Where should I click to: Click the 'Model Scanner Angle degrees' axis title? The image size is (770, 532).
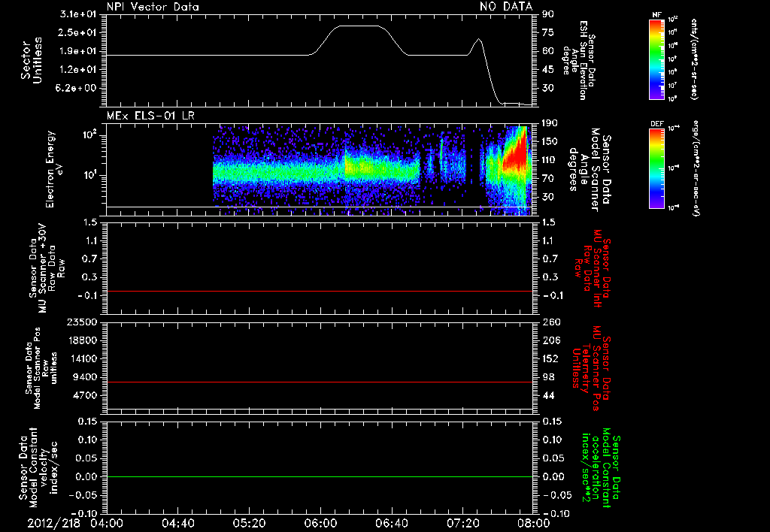coord(590,170)
